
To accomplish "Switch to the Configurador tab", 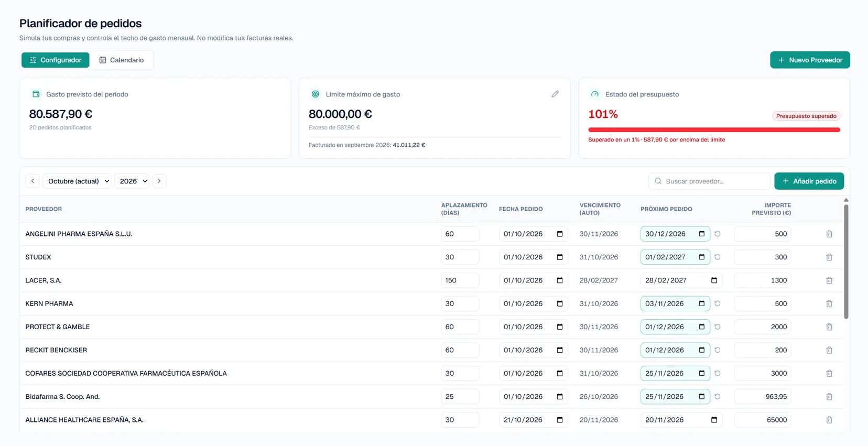I will (x=56, y=60).
